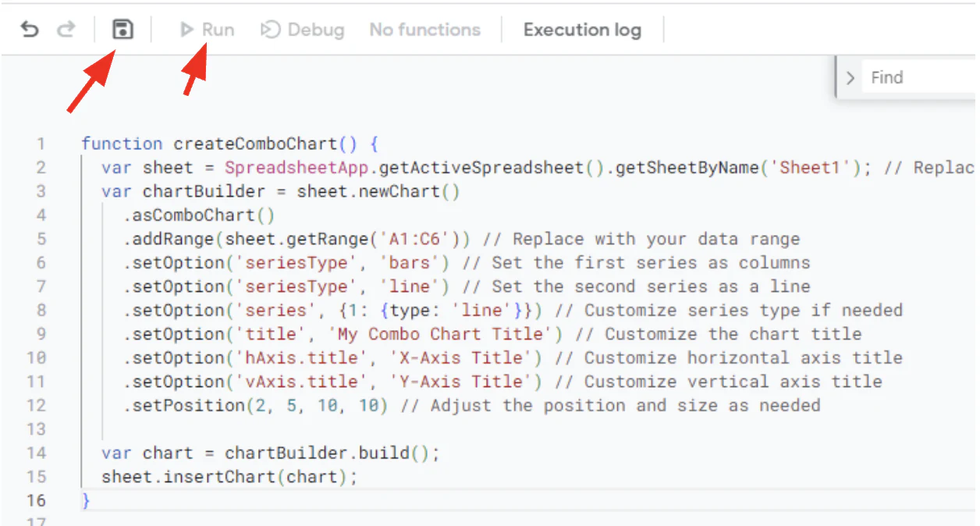Click '.asComboChart()' on line 4
The height and width of the screenshot is (526, 980).
tap(199, 215)
